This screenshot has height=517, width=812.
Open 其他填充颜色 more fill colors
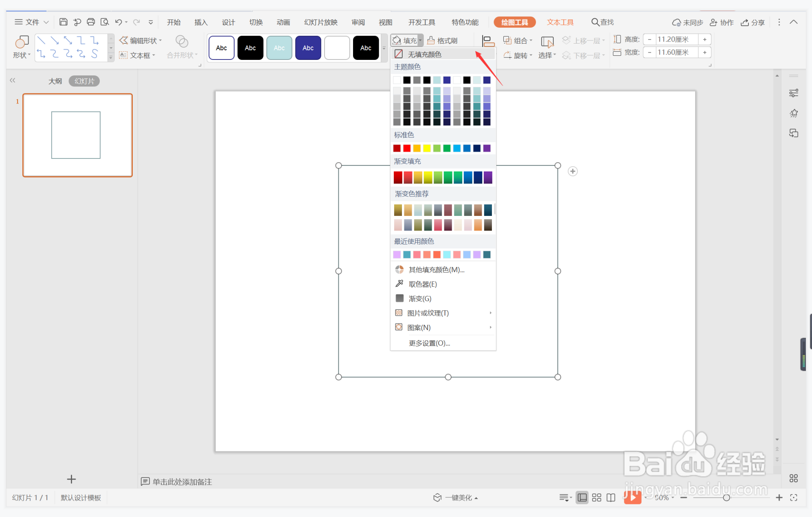[x=436, y=270]
